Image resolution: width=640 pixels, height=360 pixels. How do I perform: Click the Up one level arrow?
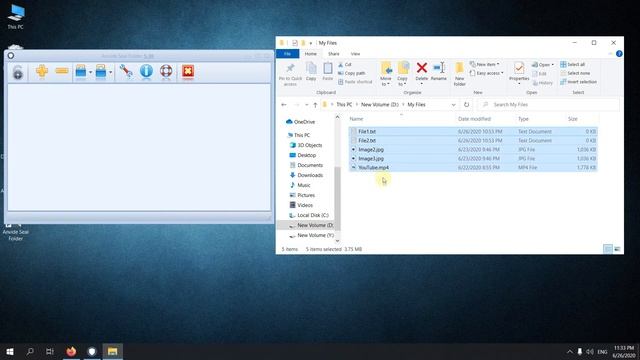(x=315, y=105)
